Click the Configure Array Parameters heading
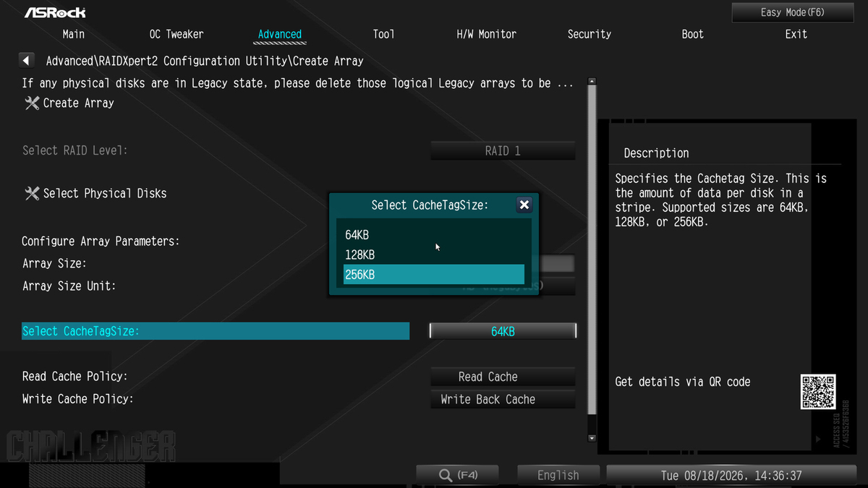Image resolution: width=868 pixels, height=488 pixels. (x=101, y=241)
